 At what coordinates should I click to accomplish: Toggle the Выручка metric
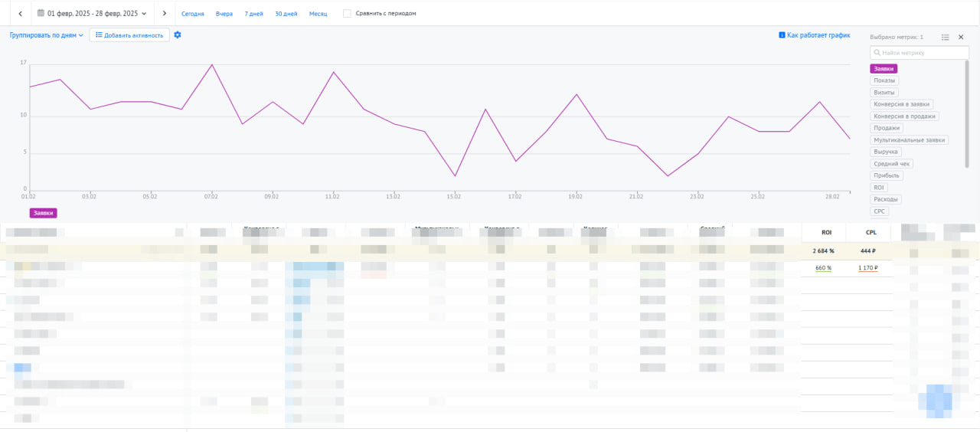(x=886, y=152)
